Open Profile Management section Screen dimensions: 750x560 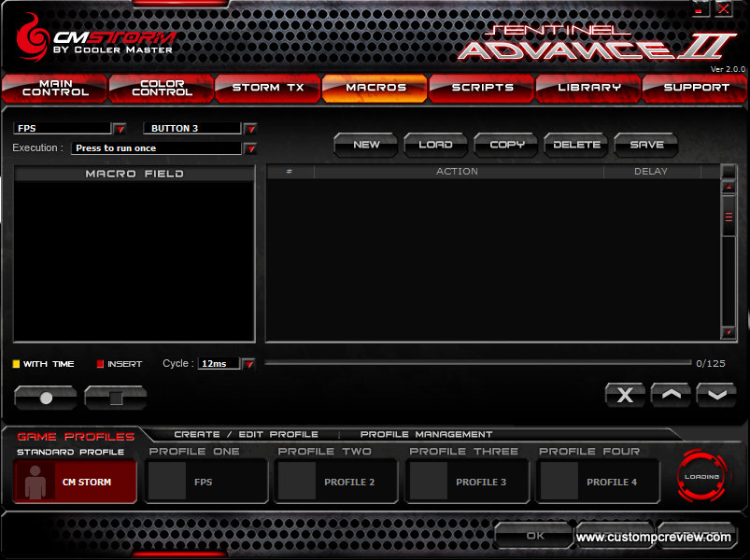[426, 434]
